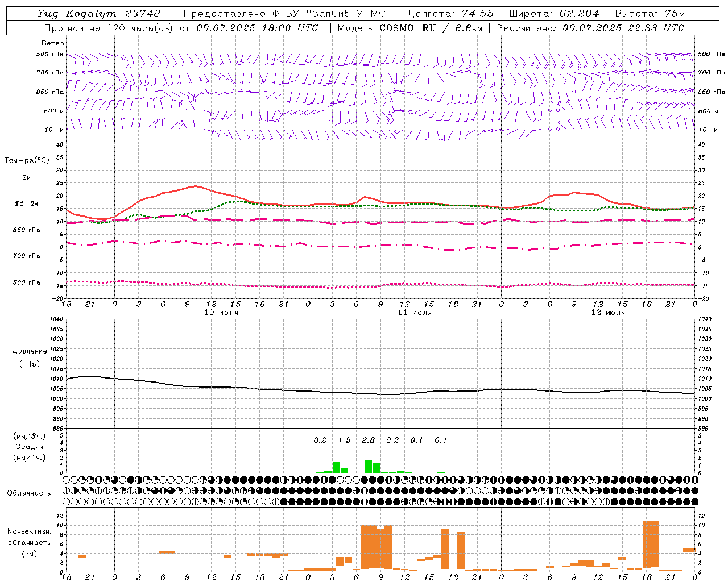The height and width of the screenshot is (582, 728).
Task: Click the 'Высота: 75м' header field
Action: [650, 13]
